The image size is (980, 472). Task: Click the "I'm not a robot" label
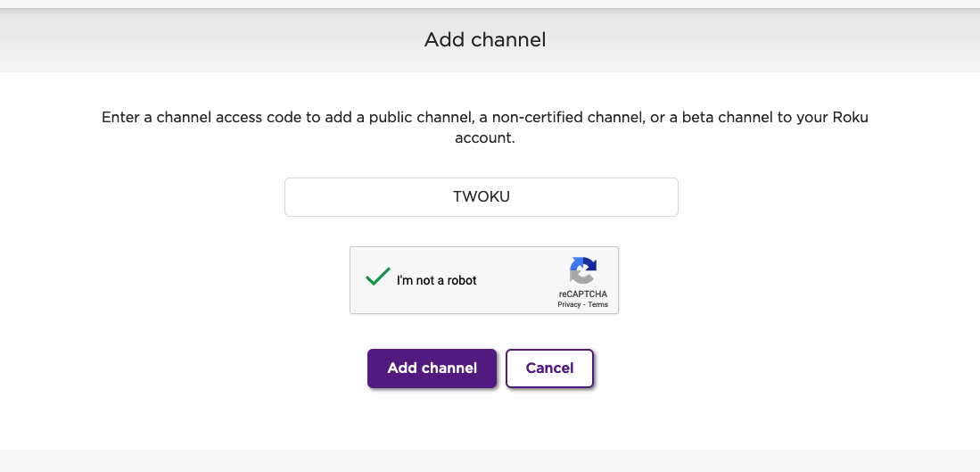click(437, 280)
